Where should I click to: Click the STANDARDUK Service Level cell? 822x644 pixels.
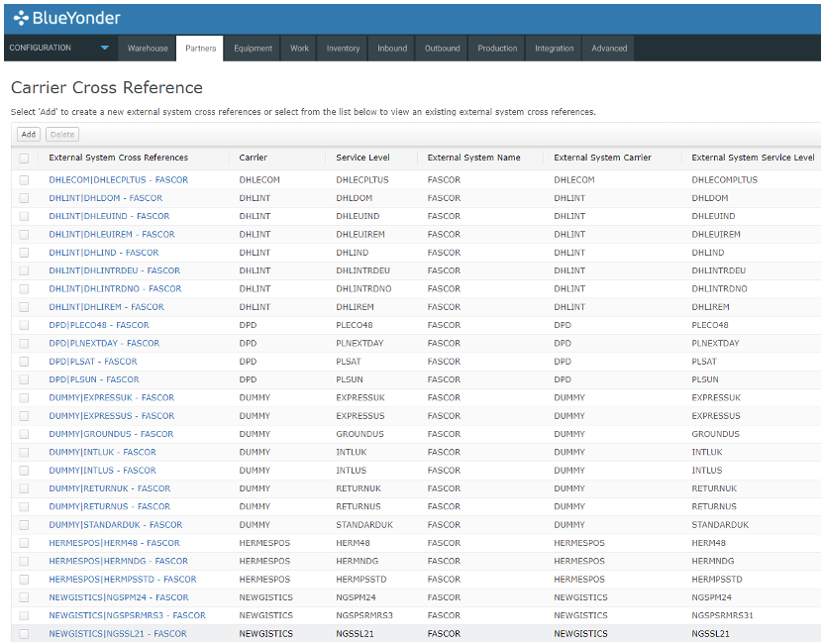364,525
